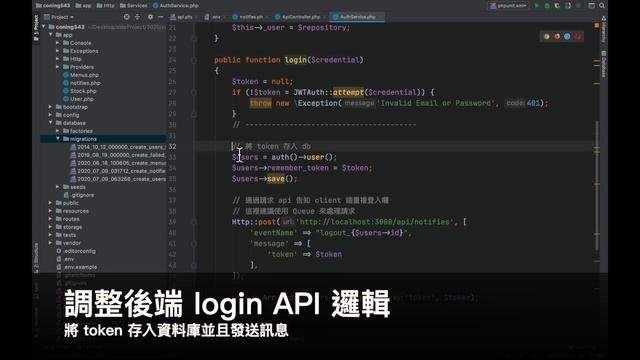The height and width of the screenshot is (360, 640).
Task: Expand the Exceptions folder
Action: 58,51
